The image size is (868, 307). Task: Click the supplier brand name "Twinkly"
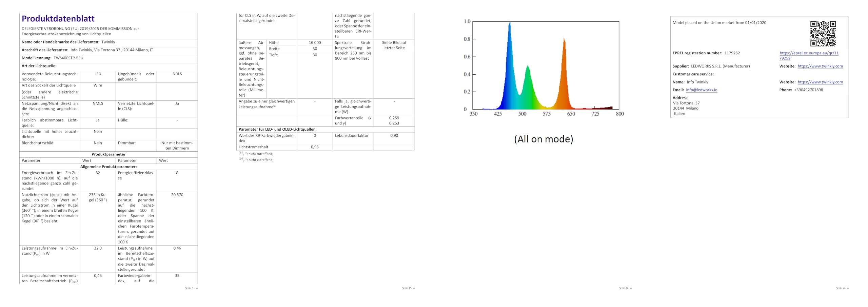108,42
